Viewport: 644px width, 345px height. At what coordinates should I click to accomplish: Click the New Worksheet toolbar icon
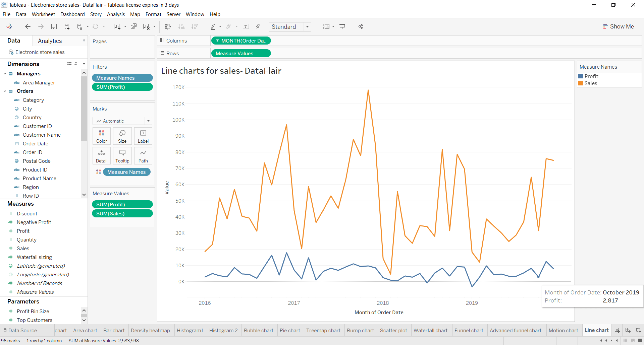117,26
